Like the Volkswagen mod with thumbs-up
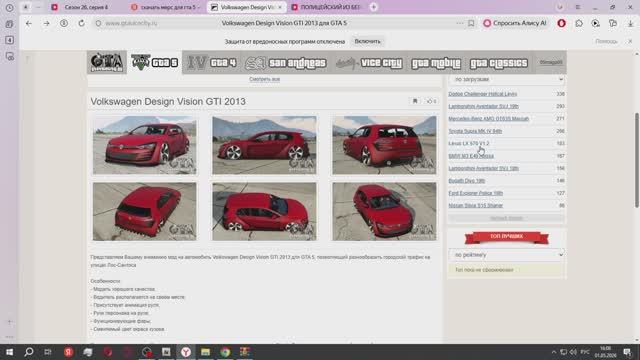The height and width of the screenshot is (360, 640). [x=431, y=101]
